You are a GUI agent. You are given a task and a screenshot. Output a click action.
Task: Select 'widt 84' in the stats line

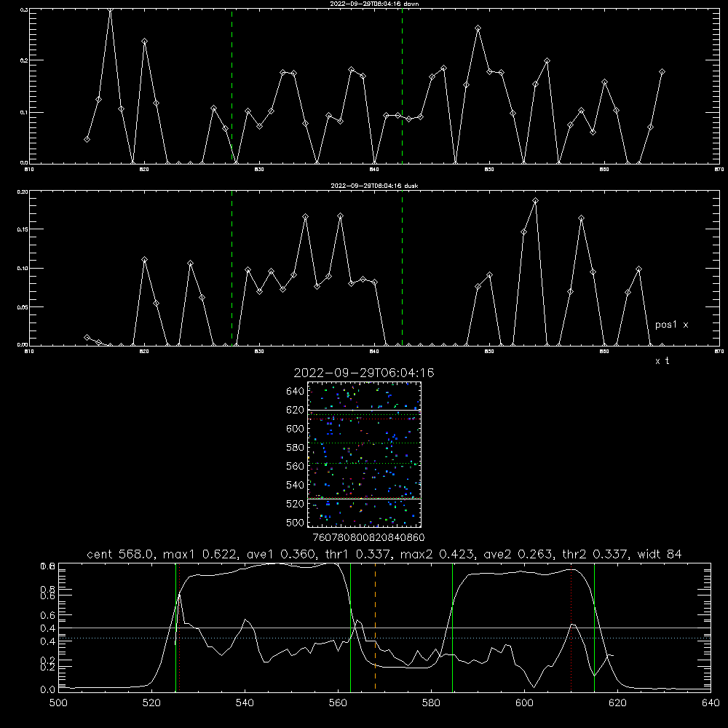click(660, 554)
